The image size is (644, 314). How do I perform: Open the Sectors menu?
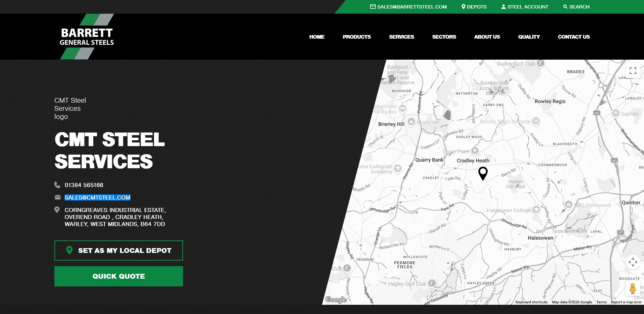pyautogui.click(x=444, y=37)
